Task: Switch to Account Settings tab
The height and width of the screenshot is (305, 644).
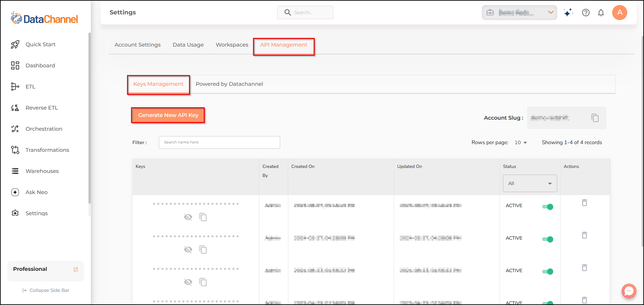Action: click(137, 45)
